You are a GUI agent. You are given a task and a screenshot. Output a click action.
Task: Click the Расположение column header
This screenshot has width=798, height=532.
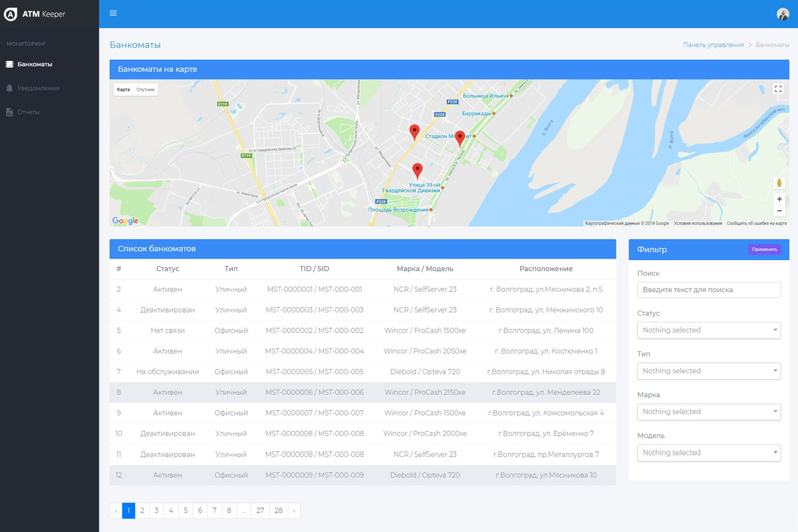coord(546,269)
